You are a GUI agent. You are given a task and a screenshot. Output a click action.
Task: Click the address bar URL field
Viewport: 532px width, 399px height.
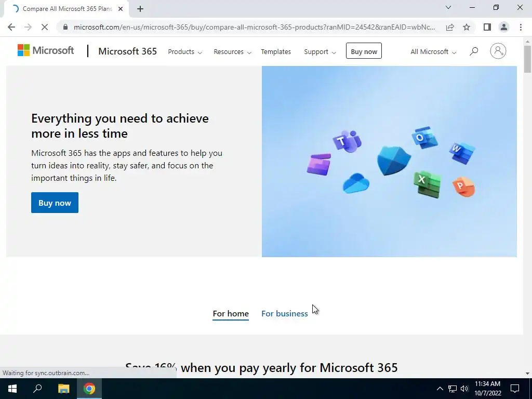pyautogui.click(x=254, y=27)
